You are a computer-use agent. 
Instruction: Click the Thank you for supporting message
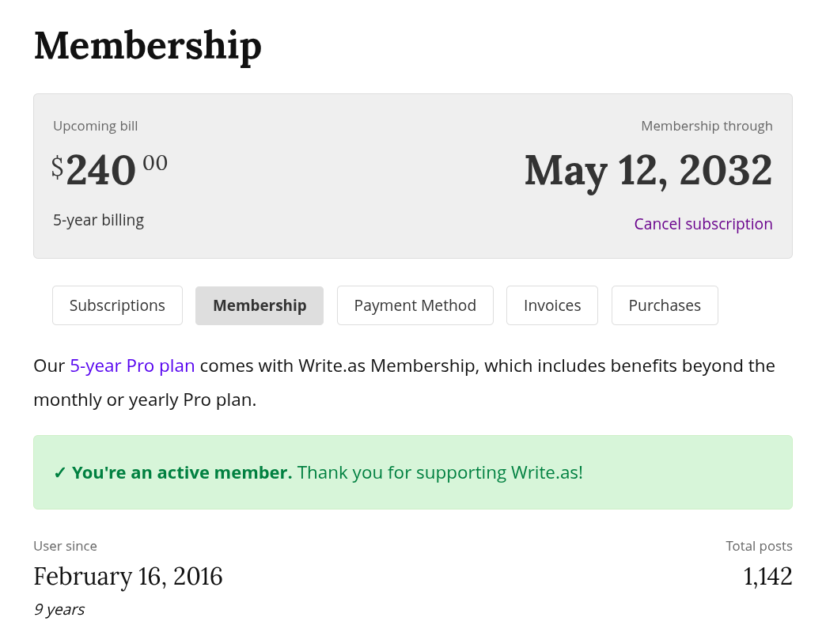[440, 473]
